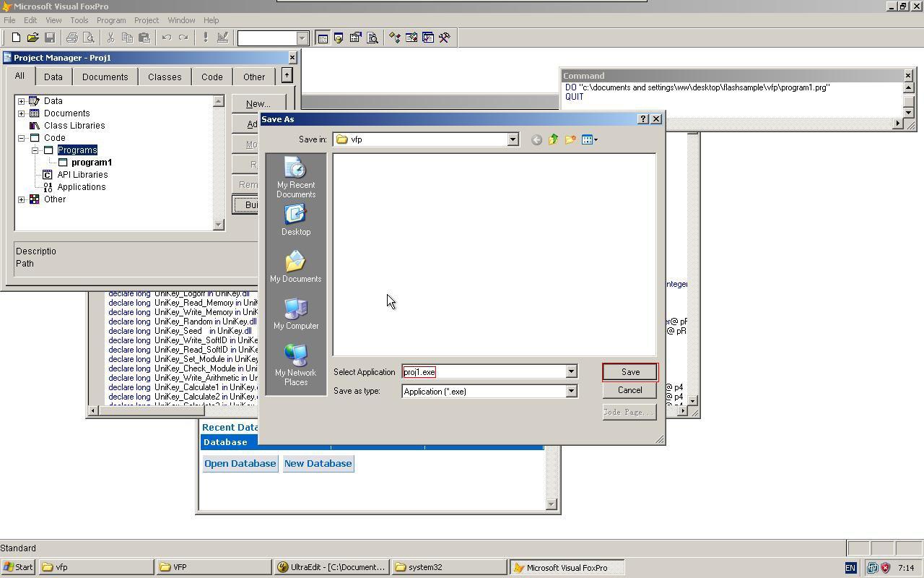Viewport: 924px width, 578px height.
Task: Open the Views menu icon in Save As
Action: [589, 139]
